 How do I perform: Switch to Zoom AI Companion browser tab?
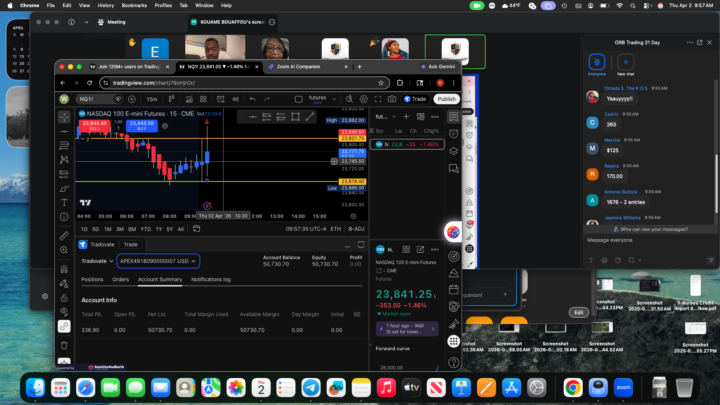[307, 67]
